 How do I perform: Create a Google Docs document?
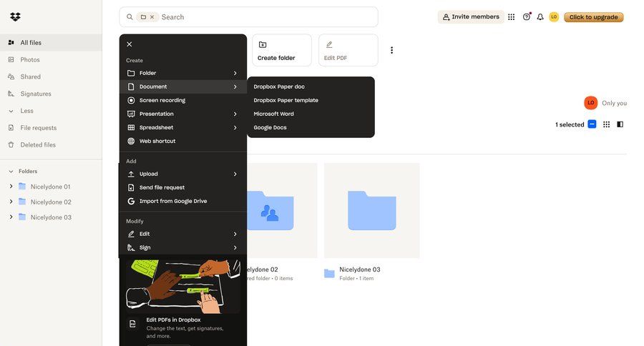click(311, 128)
